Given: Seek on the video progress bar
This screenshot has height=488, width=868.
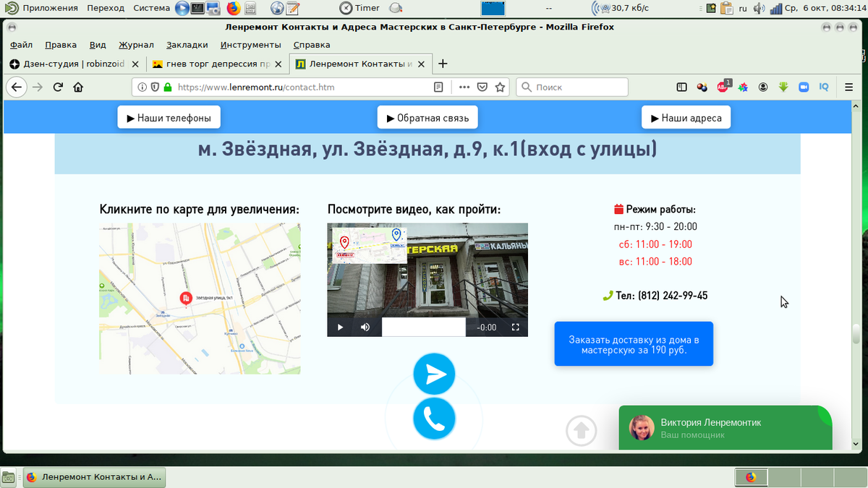Looking at the screenshot, I should (x=424, y=327).
